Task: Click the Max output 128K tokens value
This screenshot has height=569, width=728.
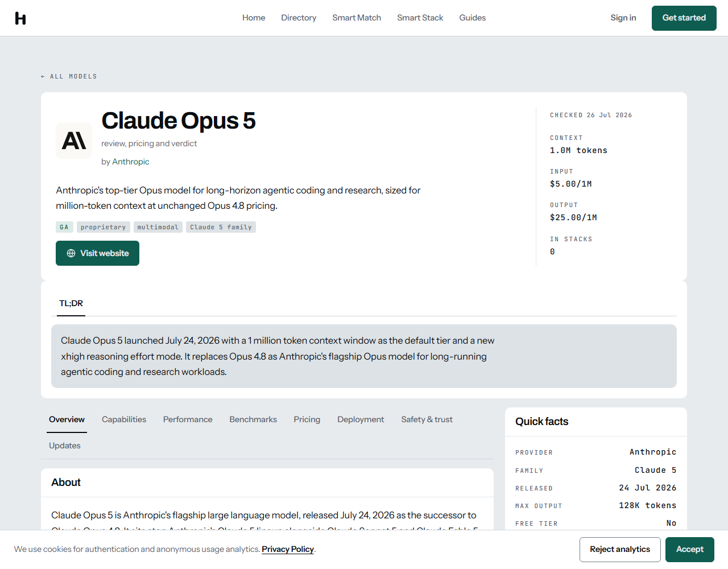Action: (648, 505)
